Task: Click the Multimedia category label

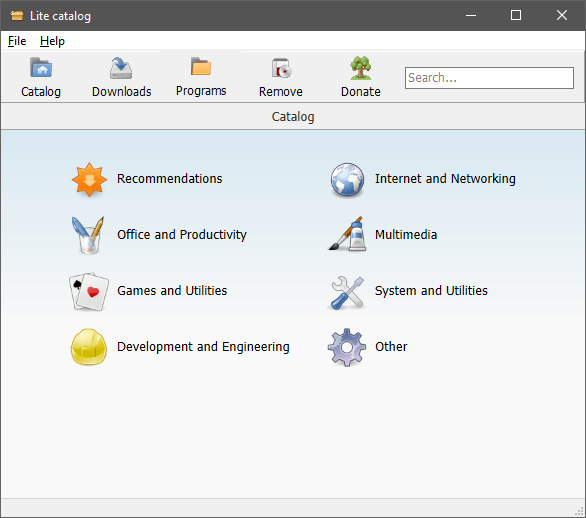Action: (406, 235)
